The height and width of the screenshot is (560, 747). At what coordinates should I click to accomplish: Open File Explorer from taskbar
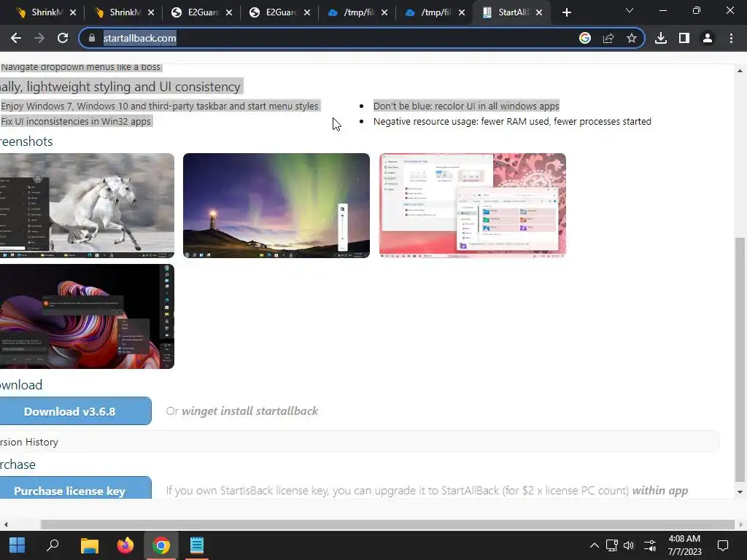click(x=89, y=545)
